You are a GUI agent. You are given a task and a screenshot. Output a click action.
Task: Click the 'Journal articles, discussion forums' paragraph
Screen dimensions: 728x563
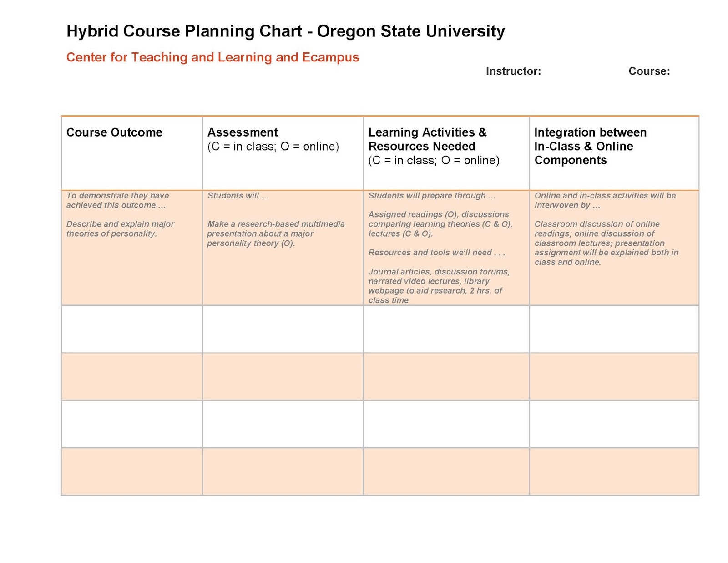tap(439, 286)
